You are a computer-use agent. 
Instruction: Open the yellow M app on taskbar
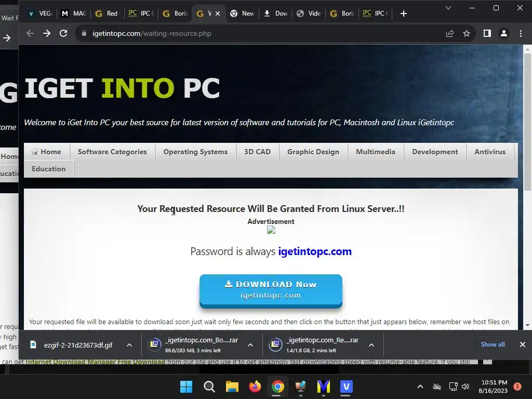click(x=323, y=387)
